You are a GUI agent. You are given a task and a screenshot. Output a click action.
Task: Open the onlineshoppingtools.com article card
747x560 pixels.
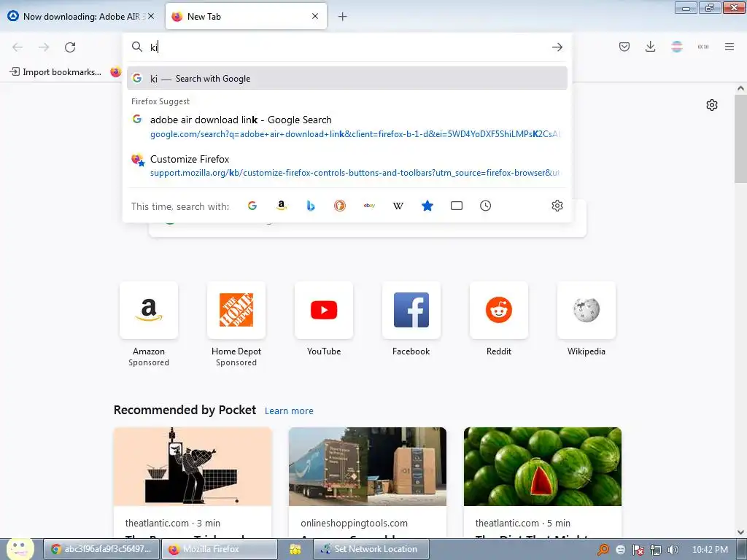(x=368, y=483)
